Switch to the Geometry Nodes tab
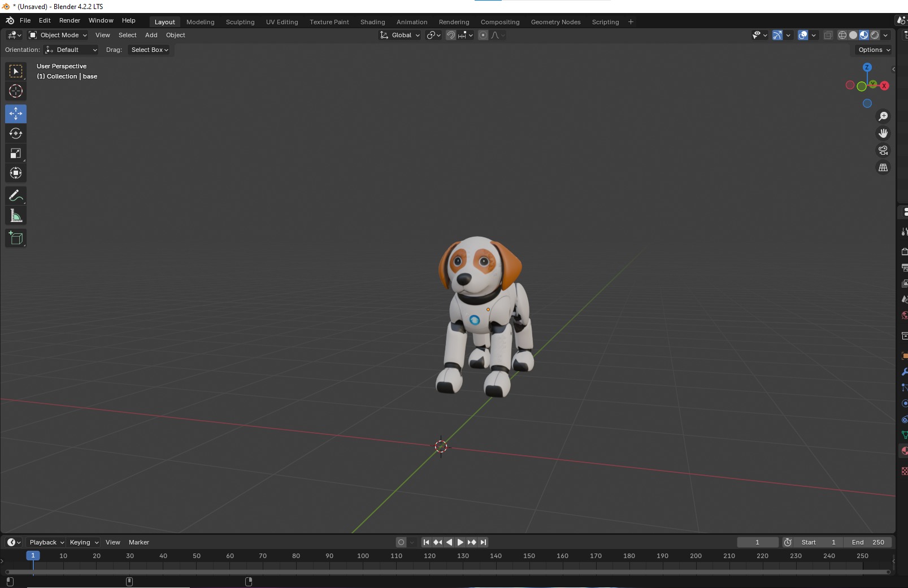 tap(556, 22)
